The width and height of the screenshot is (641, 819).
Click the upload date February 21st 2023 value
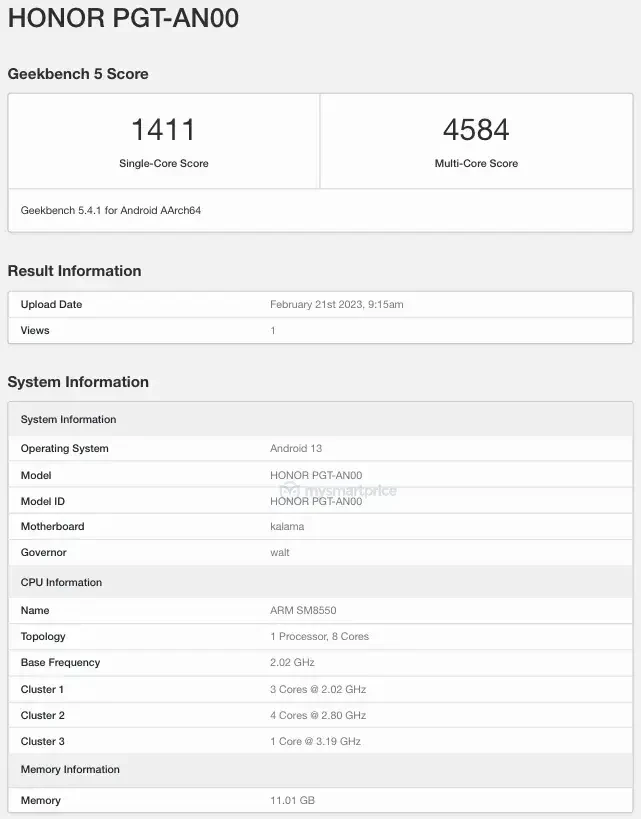pyautogui.click(x=336, y=304)
